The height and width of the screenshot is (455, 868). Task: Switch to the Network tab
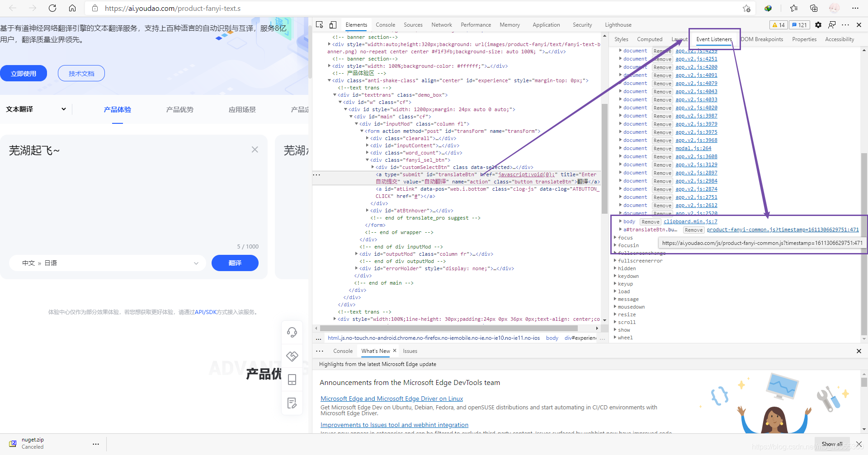click(442, 25)
